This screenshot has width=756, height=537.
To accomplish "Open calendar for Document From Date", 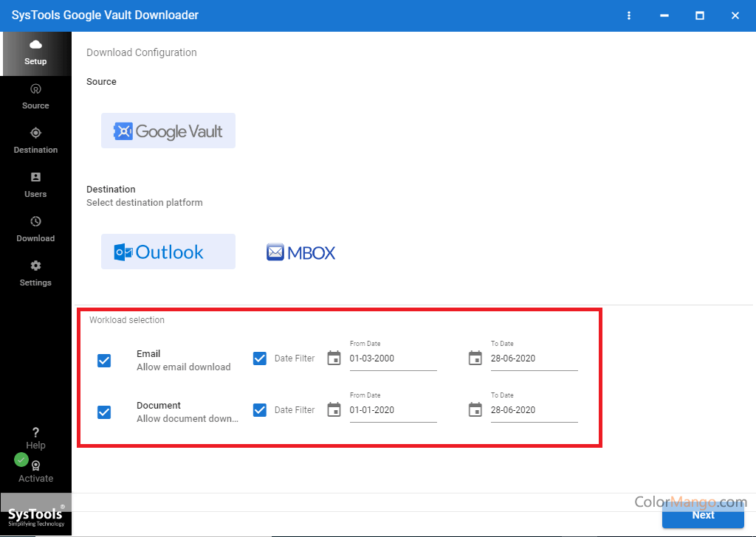I will tap(334, 410).
